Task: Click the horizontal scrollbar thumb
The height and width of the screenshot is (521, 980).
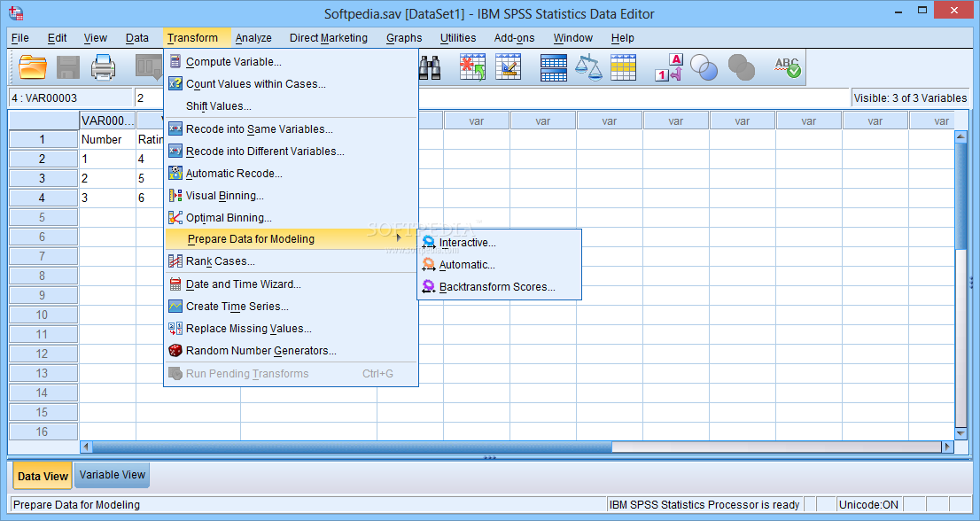Action: pyautogui.click(x=352, y=447)
